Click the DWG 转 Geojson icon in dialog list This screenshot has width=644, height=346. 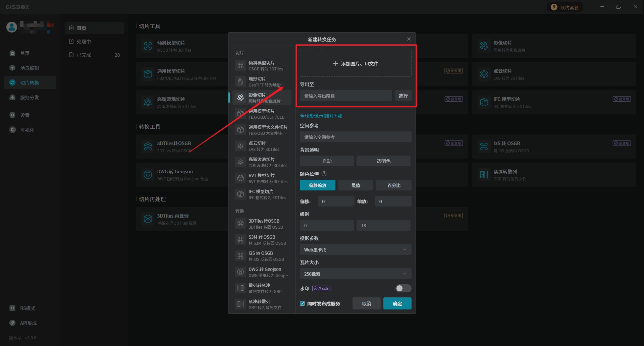click(x=240, y=272)
